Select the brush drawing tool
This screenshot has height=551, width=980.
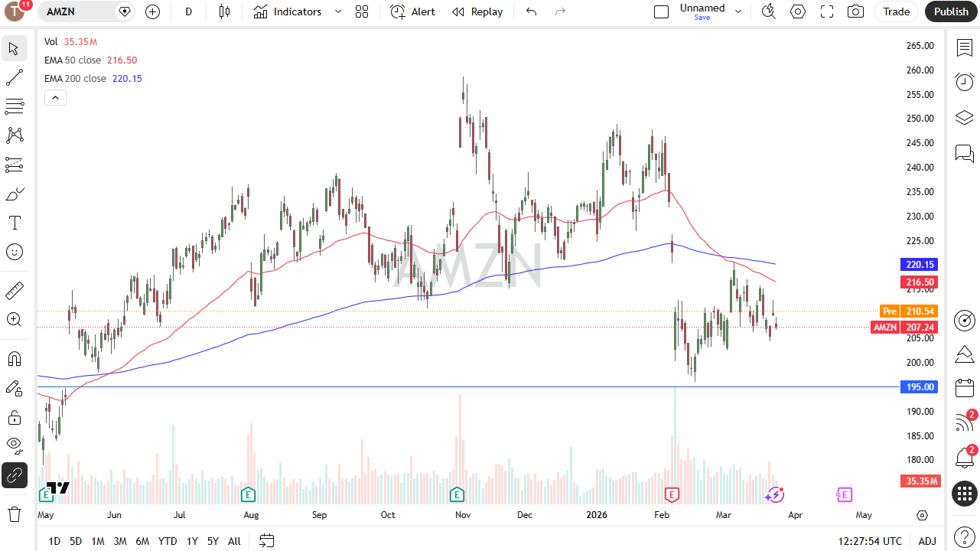point(15,194)
